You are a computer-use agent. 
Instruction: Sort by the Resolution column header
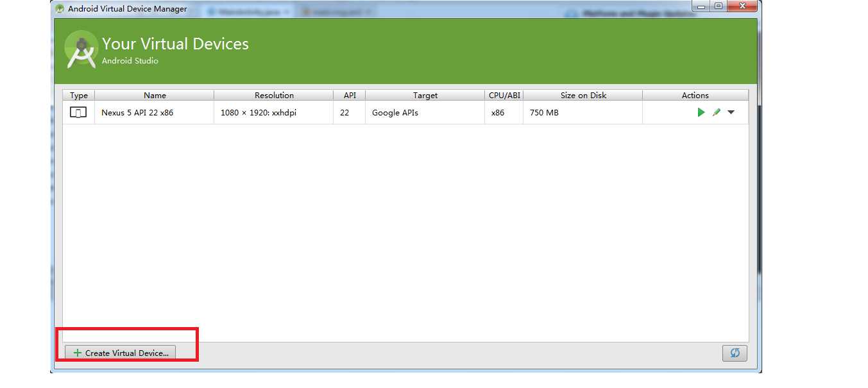coord(274,95)
